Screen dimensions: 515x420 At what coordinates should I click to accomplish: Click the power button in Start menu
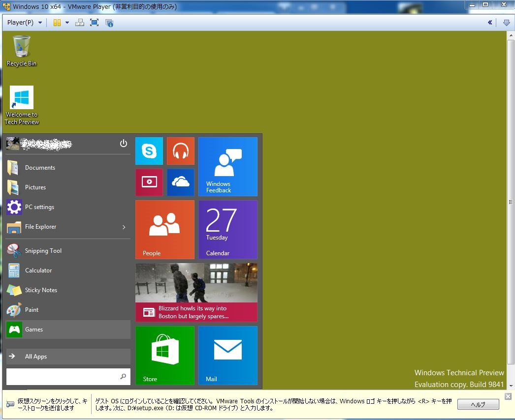[124, 144]
